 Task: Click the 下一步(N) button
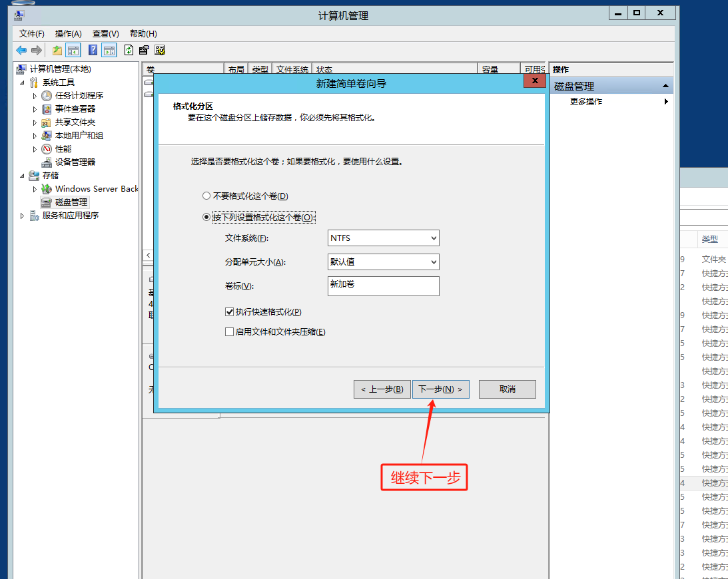[440, 389]
